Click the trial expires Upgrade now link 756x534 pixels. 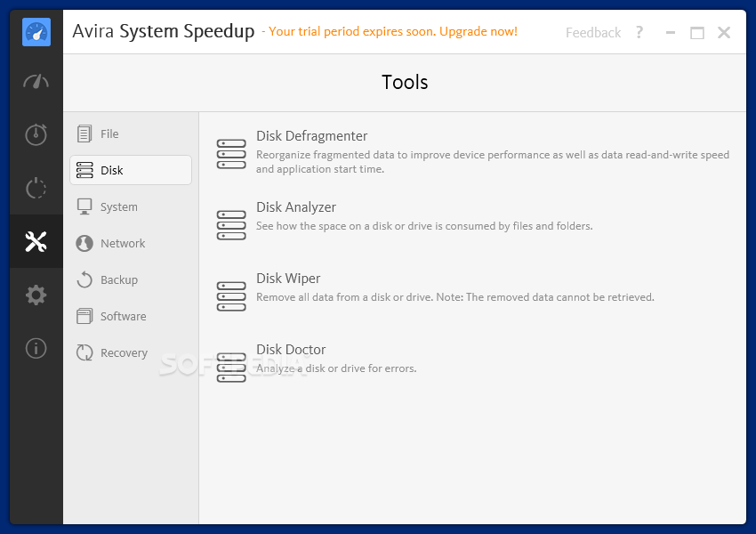390,31
